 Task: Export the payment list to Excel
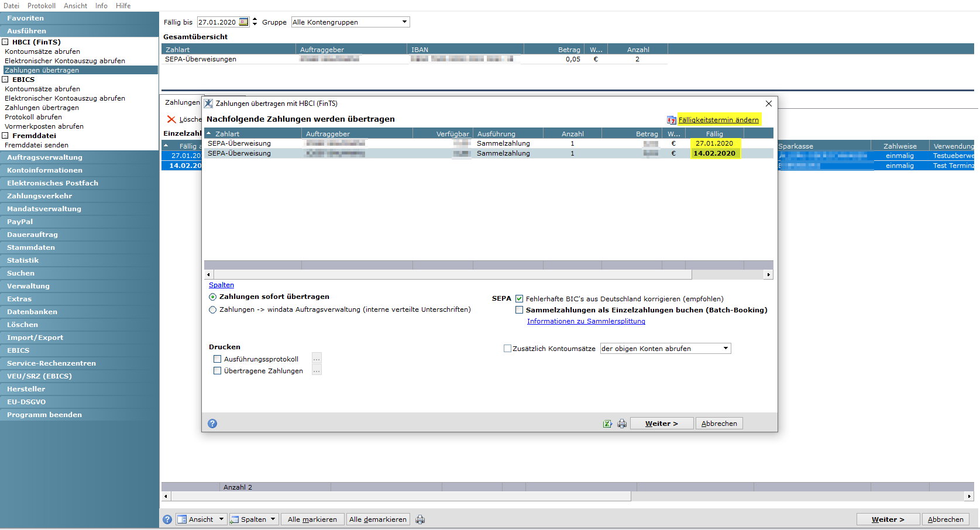pos(608,424)
